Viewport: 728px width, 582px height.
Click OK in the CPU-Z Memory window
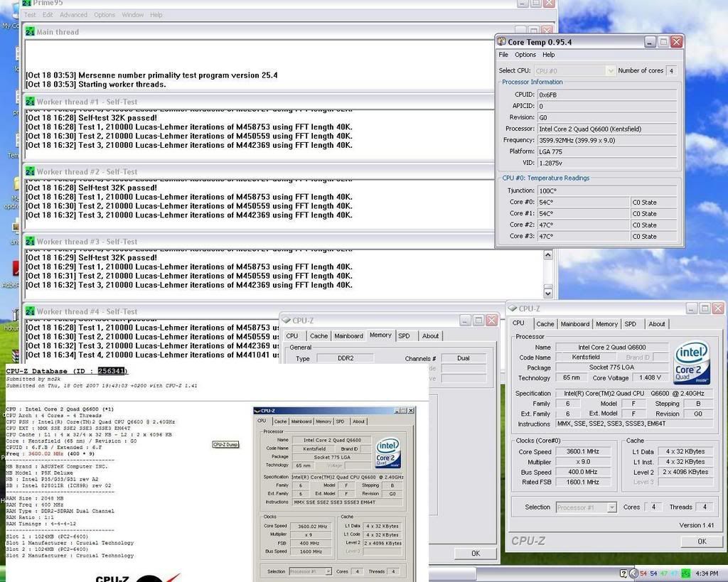click(476, 554)
